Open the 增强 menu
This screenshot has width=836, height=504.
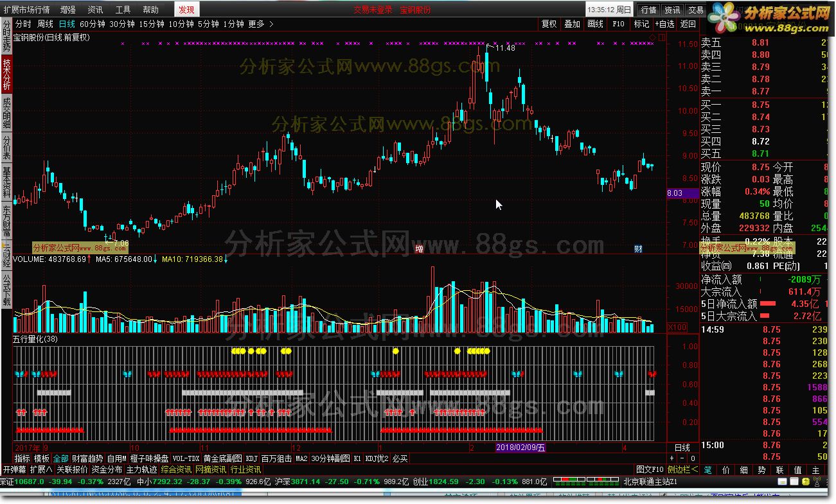click(67, 10)
